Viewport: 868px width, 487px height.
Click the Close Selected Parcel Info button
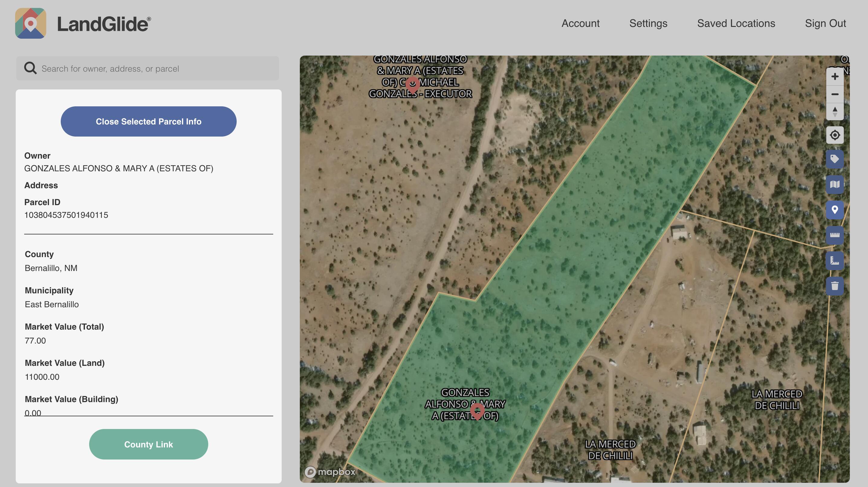(x=148, y=121)
